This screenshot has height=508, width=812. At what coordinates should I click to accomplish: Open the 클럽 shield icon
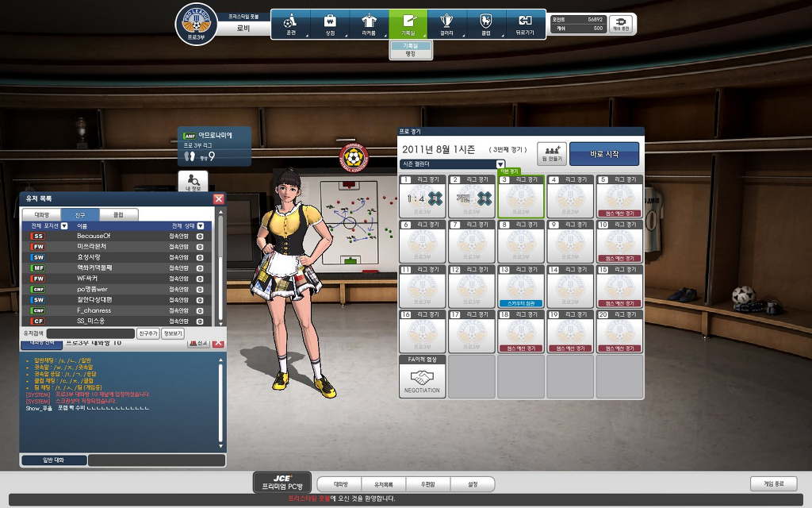[x=485, y=24]
